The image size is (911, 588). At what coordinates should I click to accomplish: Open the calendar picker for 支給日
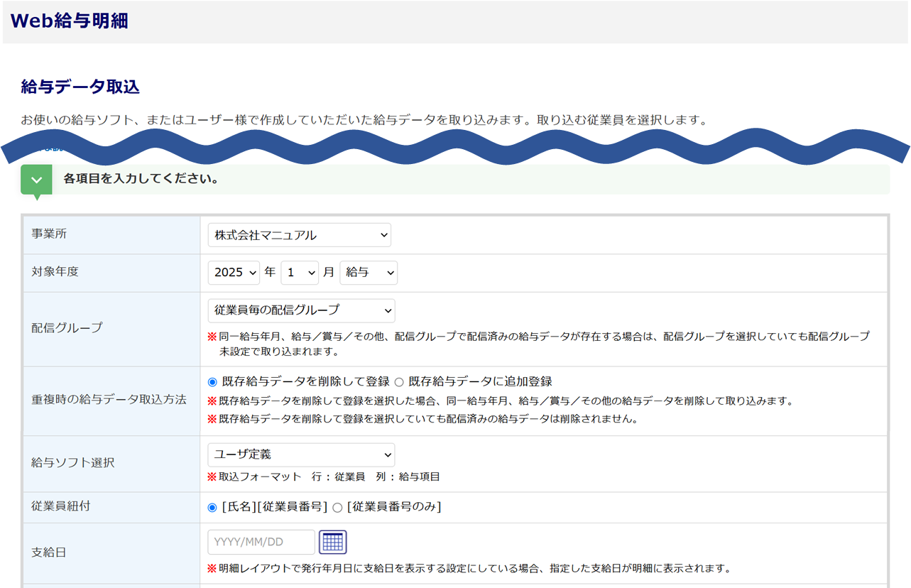point(332,542)
